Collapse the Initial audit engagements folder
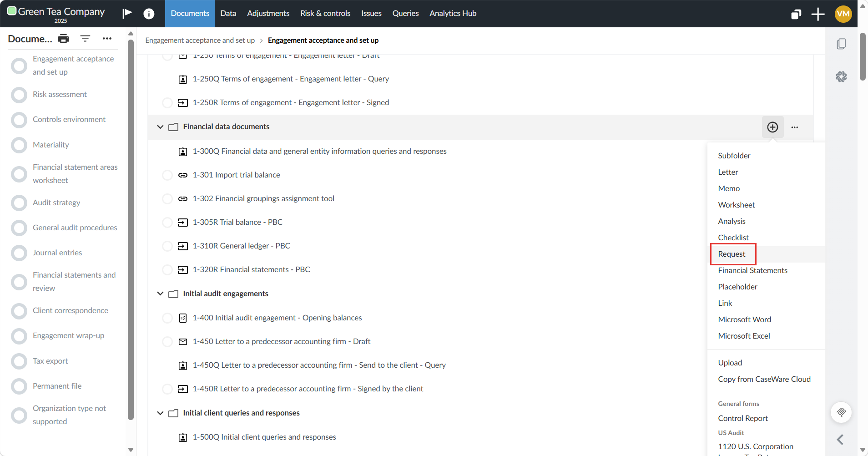Screen dimensions: 868x456 (x=160, y=294)
